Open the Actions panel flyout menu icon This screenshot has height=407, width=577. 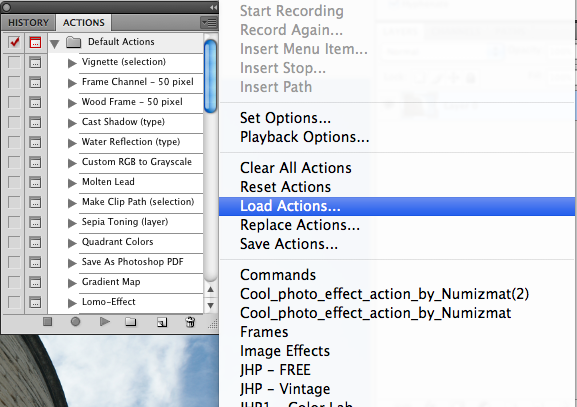(209, 23)
